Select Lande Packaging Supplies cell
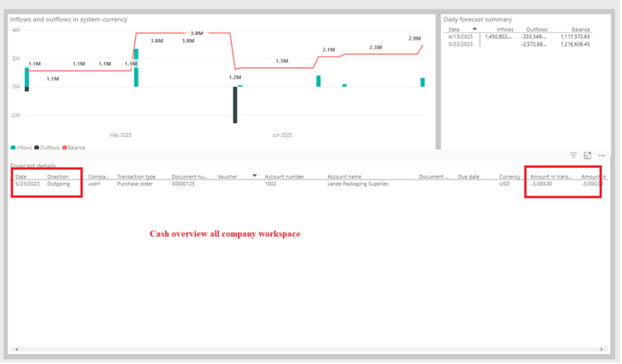This screenshot has height=364, width=622. click(357, 183)
